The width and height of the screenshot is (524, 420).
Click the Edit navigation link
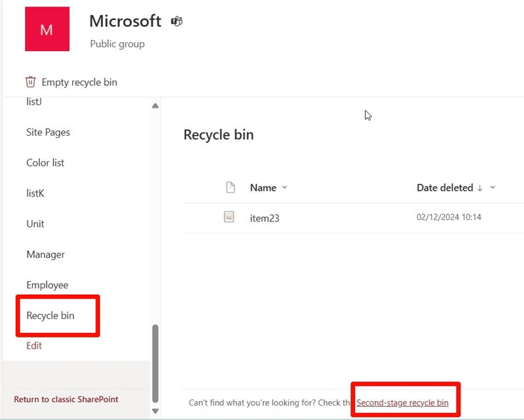(34, 345)
